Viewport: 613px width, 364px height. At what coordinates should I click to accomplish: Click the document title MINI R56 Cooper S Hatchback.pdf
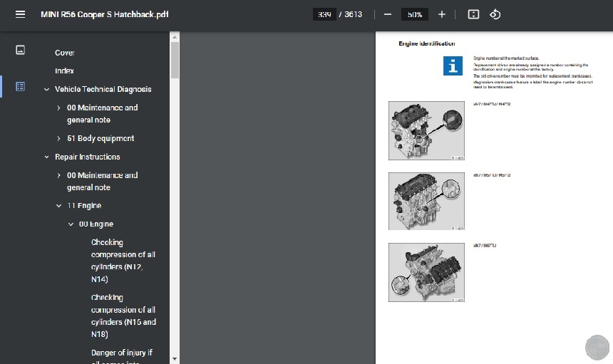105,14
